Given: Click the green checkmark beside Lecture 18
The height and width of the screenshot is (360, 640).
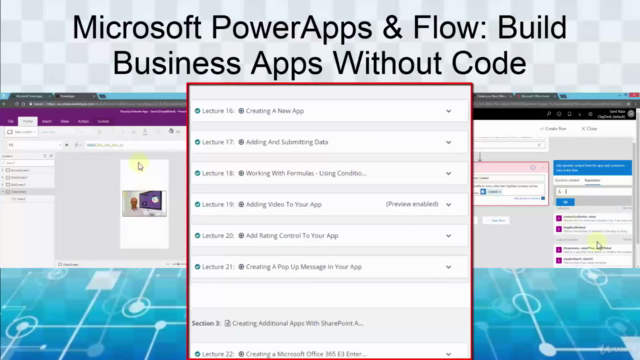Looking at the screenshot, I should click(198, 173).
